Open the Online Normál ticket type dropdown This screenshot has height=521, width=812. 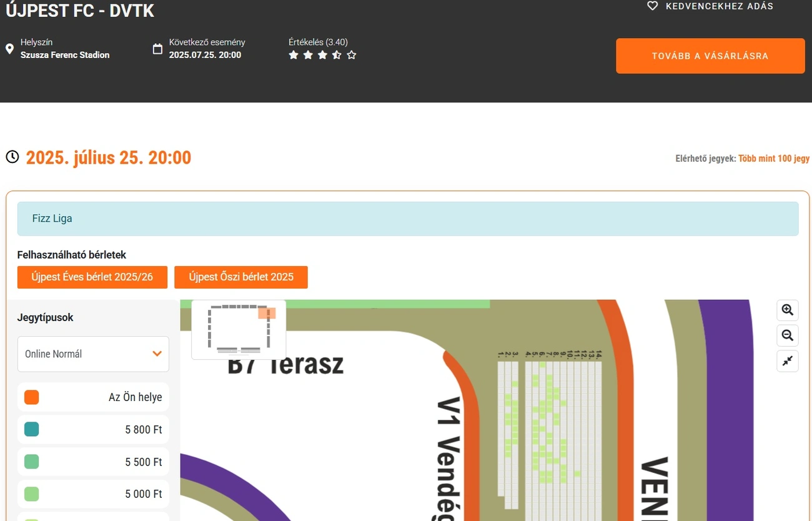tap(93, 354)
